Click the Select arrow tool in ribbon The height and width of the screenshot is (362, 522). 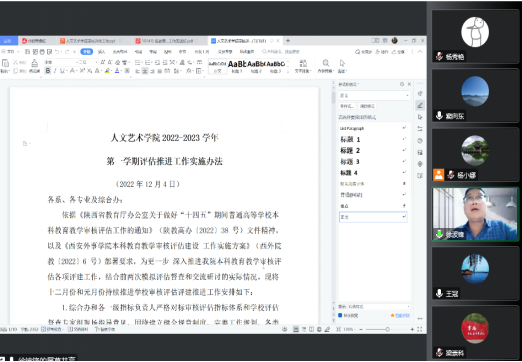(x=342, y=65)
